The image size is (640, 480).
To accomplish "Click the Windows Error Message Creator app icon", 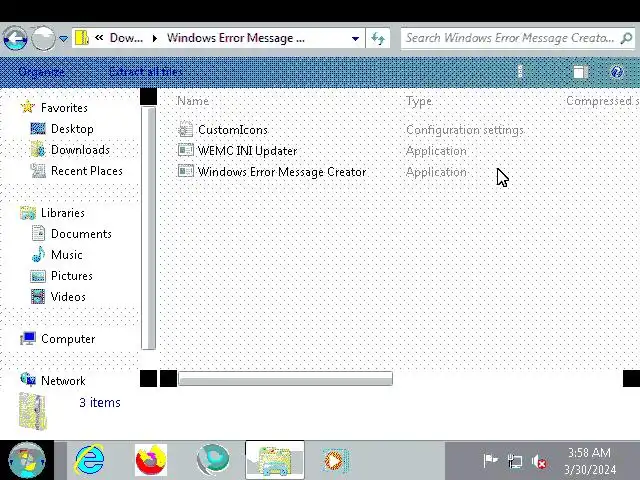I will click(186, 171).
